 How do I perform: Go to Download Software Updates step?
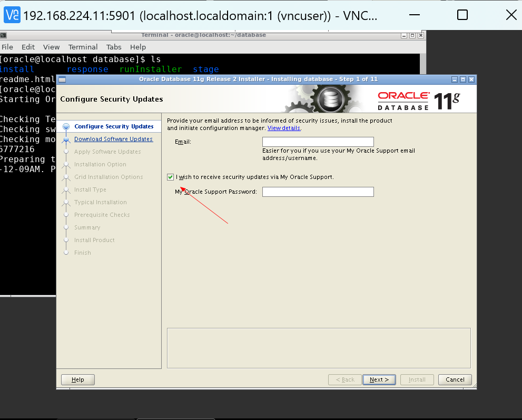click(x=114, y=139)
